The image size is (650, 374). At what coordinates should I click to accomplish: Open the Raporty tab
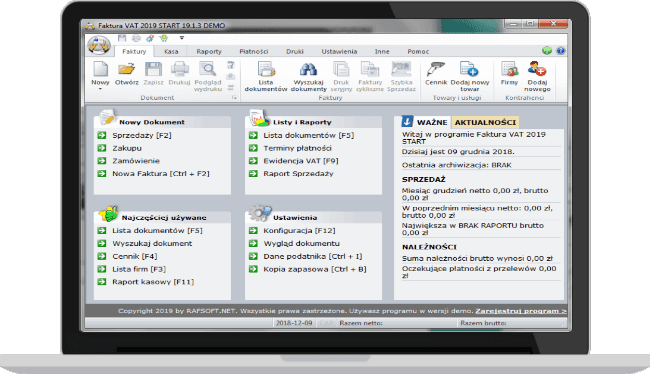[x=209, y=51]
